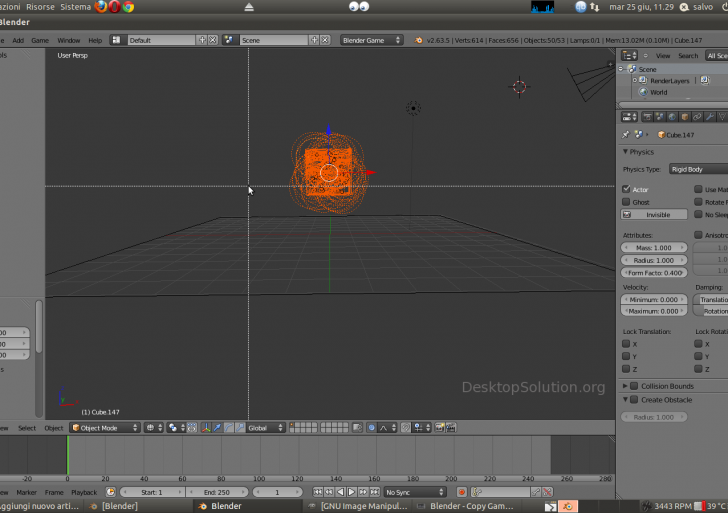Enable the Ghost checkbox
Screen dimensions: 728x513
tap(627, 202)
